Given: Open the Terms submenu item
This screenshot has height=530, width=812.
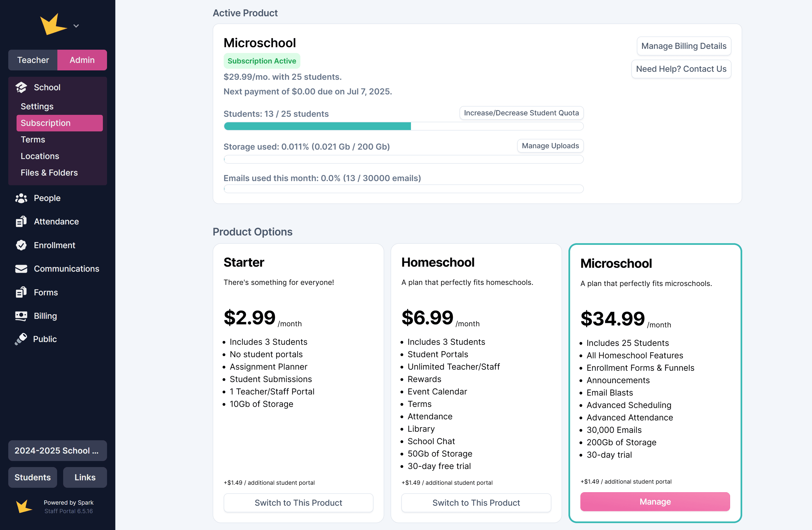Looking at the screenshot, I should (33, 139).
